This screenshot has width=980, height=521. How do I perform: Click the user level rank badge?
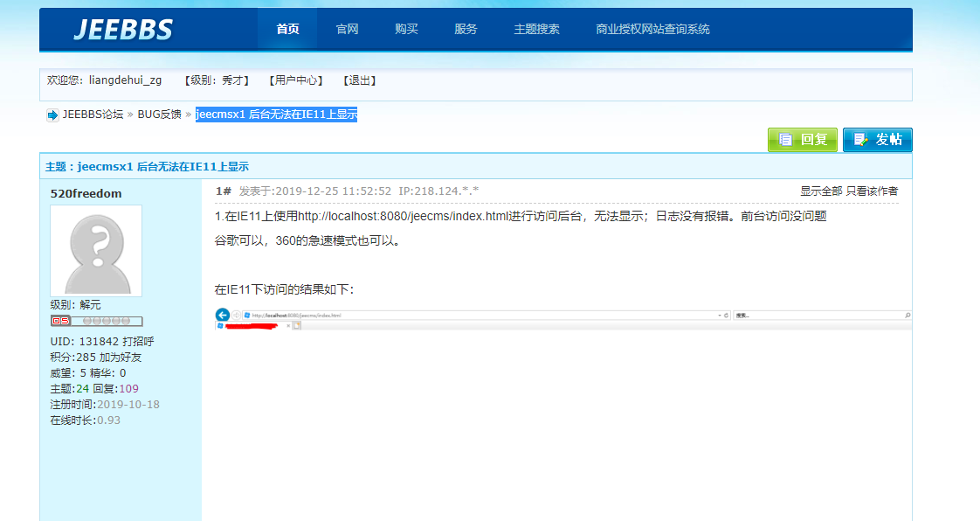[x=96, y=321]
